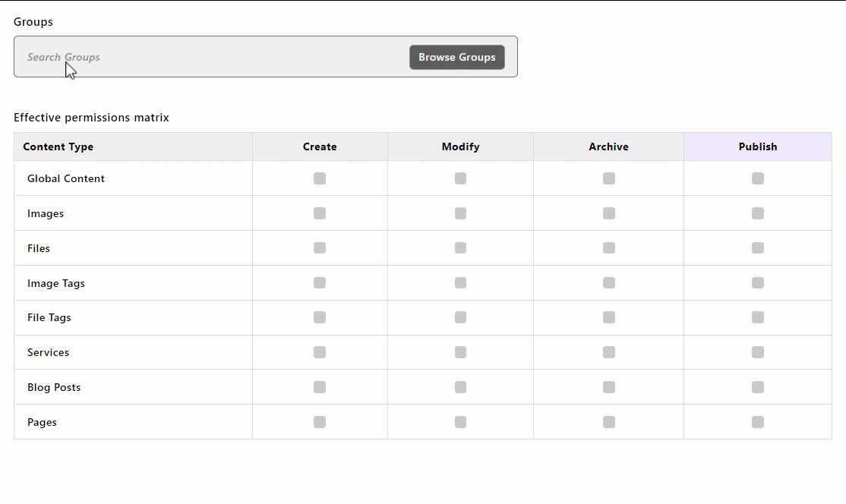
Task: Click the Blog Posts row label
Action: (x=54, y=388)
